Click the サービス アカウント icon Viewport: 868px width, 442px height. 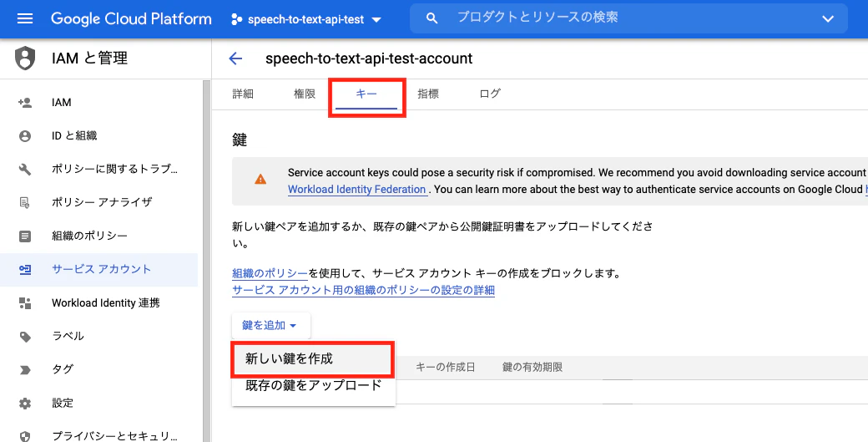25,270
